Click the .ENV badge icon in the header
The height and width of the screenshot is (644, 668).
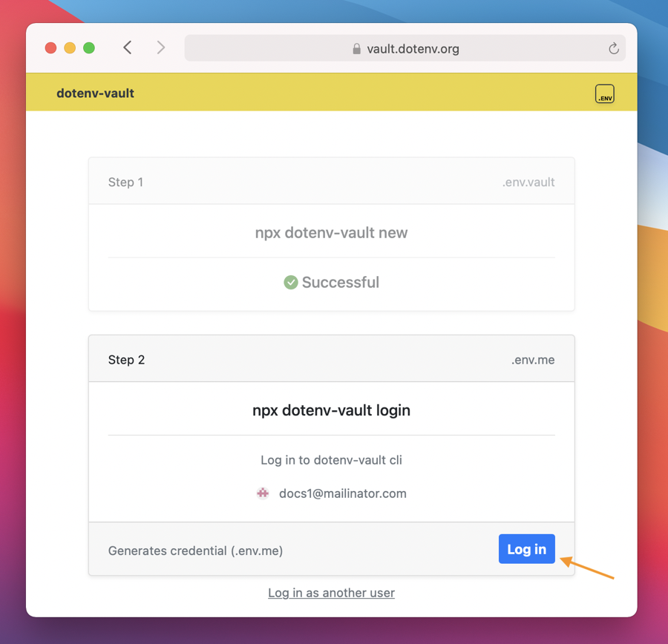[604, 93]
